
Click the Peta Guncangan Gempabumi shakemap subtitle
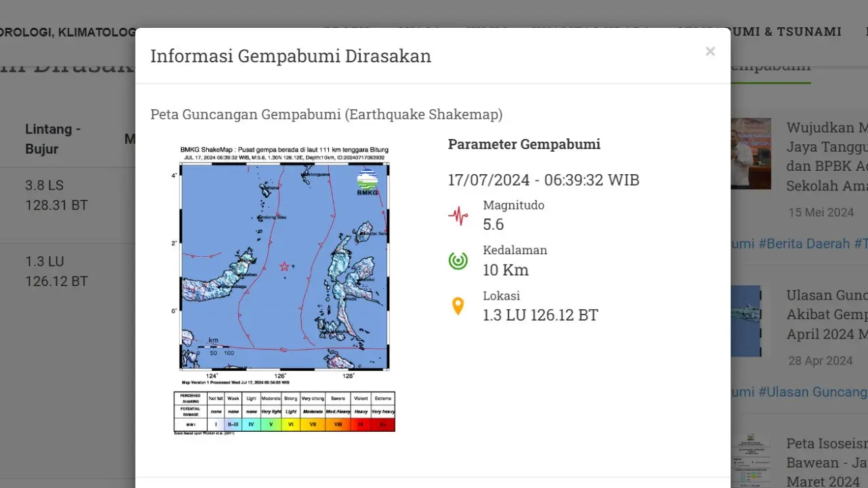327,115
